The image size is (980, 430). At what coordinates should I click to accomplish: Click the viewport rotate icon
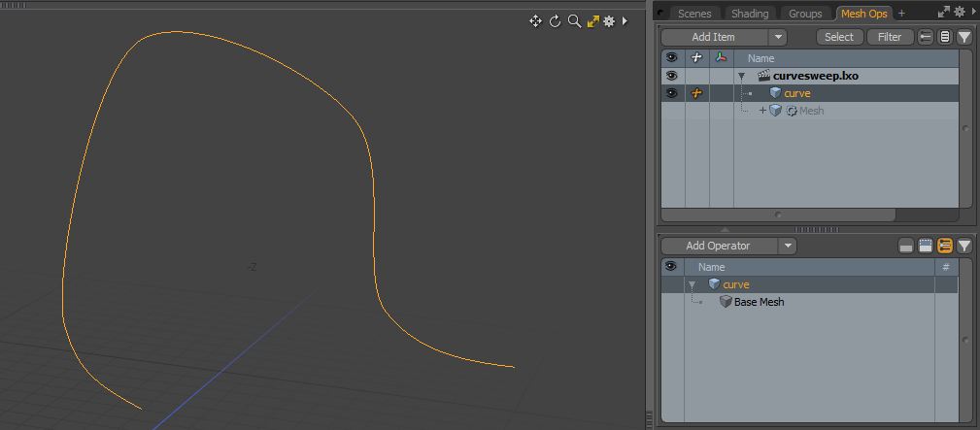[x=556, y=20]
